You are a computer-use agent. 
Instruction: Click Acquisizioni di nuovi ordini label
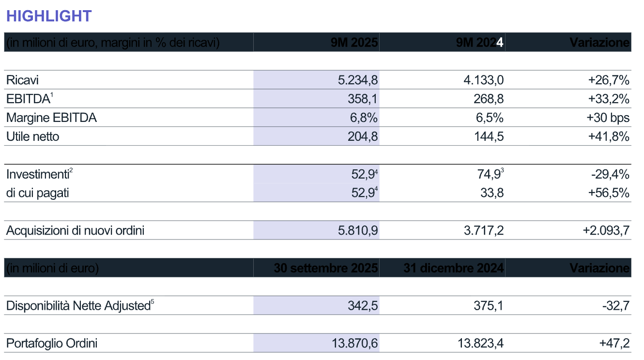point(75,231)
